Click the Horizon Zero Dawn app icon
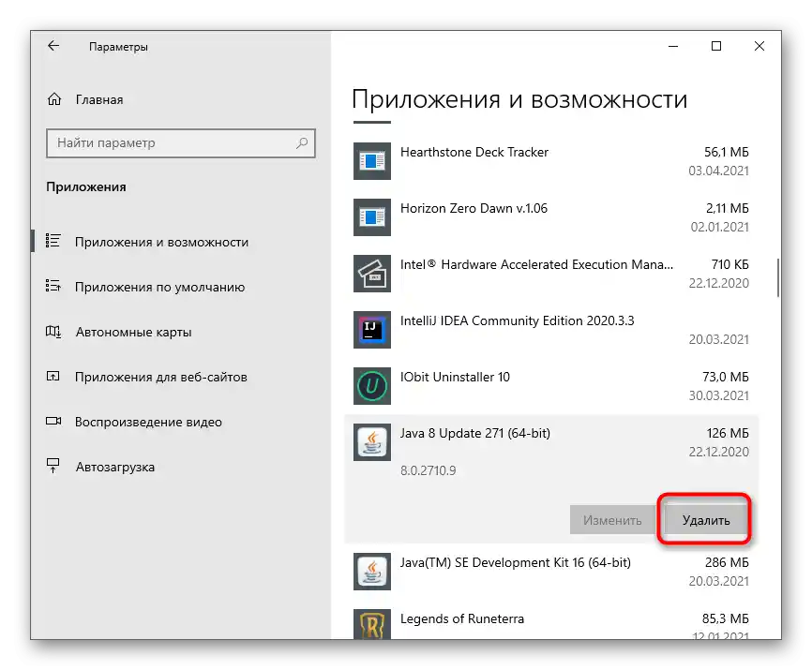Image resolution: width=812 pixels, height=670 pixels. 372,217
